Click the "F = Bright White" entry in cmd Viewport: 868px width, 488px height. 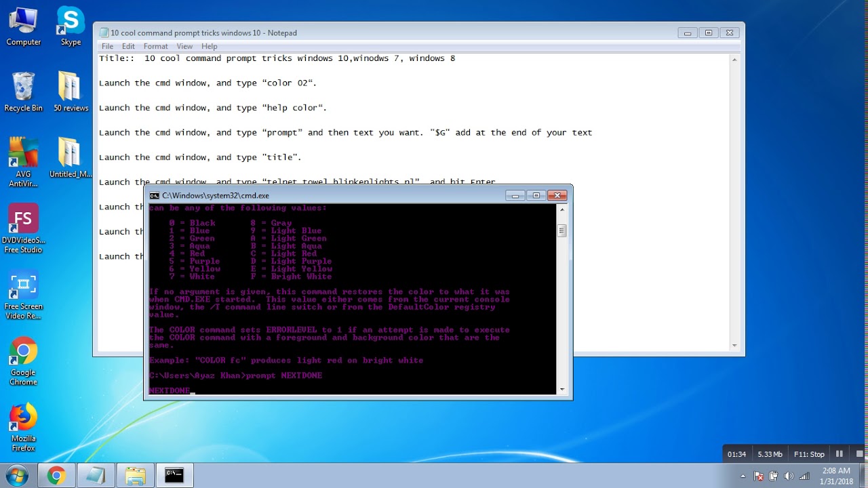pos(292,277)
